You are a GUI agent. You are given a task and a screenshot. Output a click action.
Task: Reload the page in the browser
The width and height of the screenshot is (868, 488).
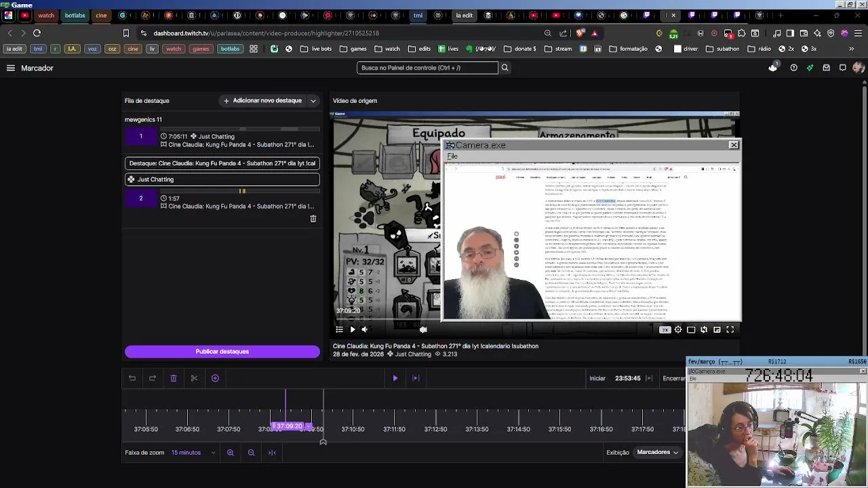tap(37, 33)
